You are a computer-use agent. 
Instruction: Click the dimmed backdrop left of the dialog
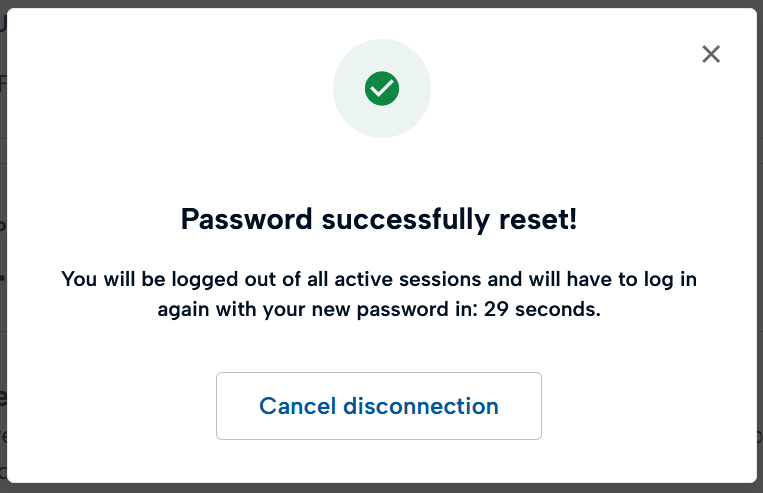pos(3,250)
